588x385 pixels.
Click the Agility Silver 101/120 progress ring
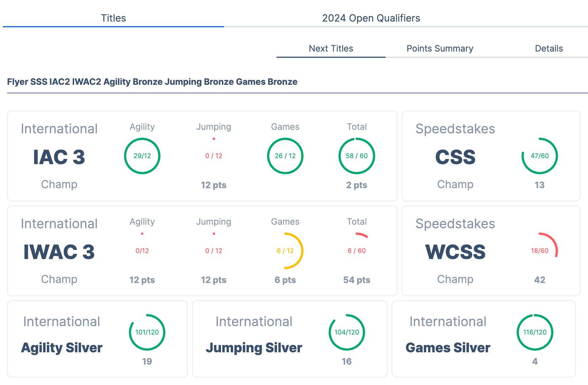click(147, 332)
